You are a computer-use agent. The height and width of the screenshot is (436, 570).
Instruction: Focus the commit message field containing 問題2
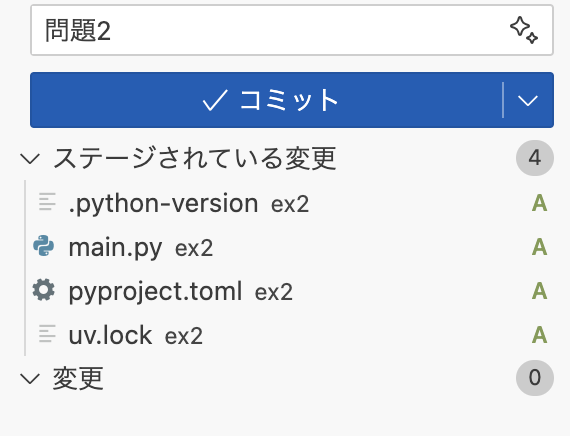tap(292, 30)
